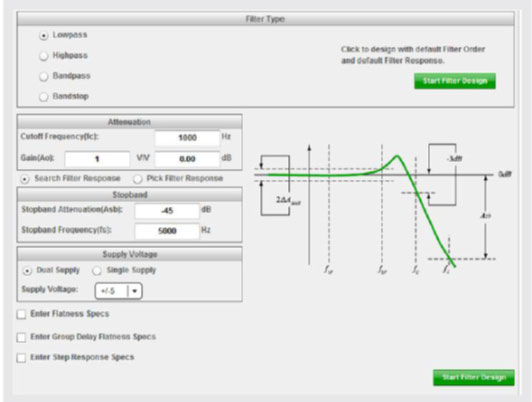
Task: Check Enter Group Delay Flatness Specs
Action: 21,337
